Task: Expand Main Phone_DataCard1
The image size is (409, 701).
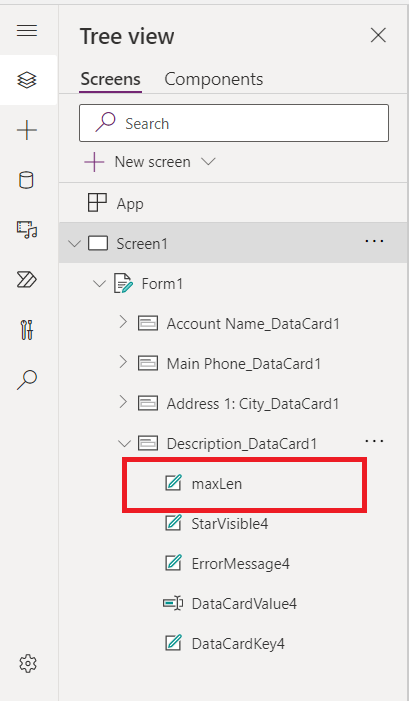Action: pos(123,362)
